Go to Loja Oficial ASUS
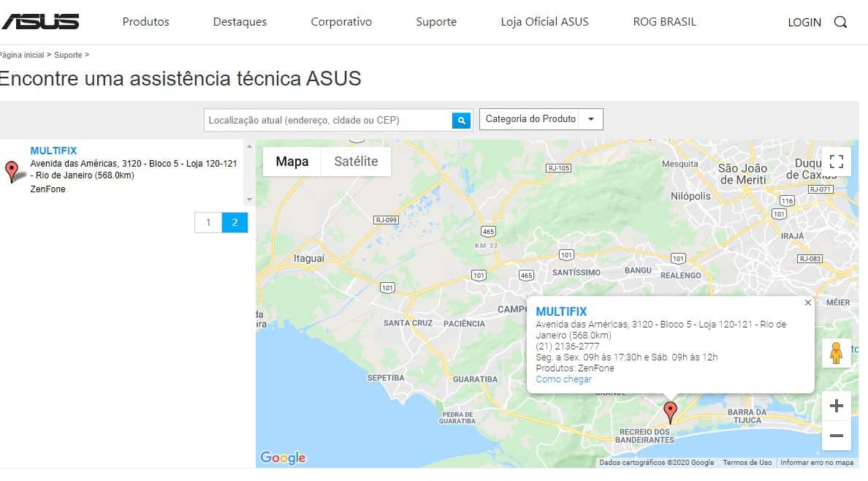The width and height of the screenshot is (868, 481). pos(545,22)
